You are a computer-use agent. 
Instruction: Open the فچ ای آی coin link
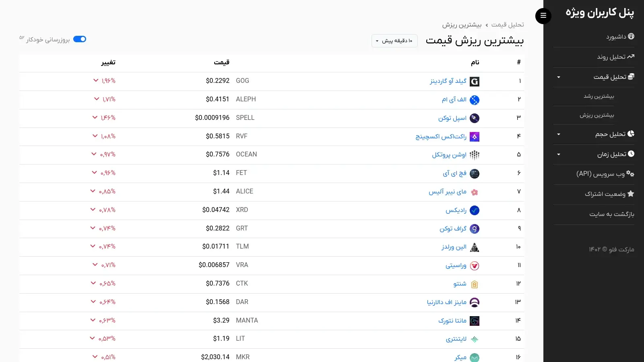click(x=455, y=173)
